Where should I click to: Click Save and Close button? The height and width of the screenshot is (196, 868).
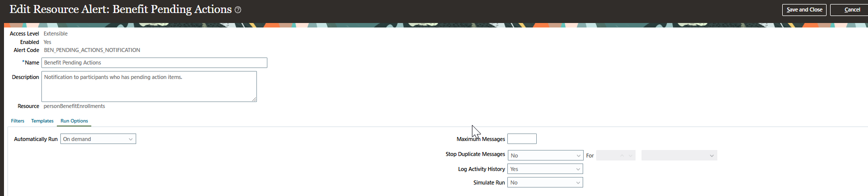coord(804,9)
